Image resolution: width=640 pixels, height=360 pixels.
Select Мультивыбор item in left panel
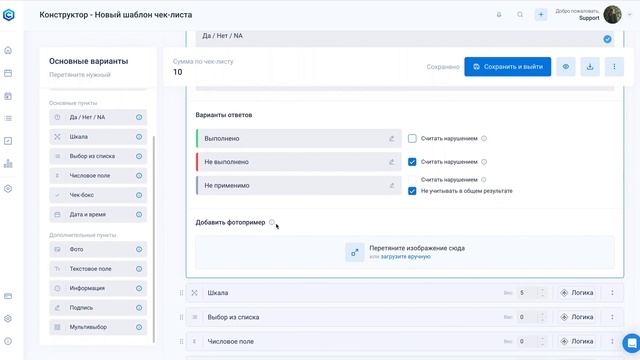[x=98, y=327]
